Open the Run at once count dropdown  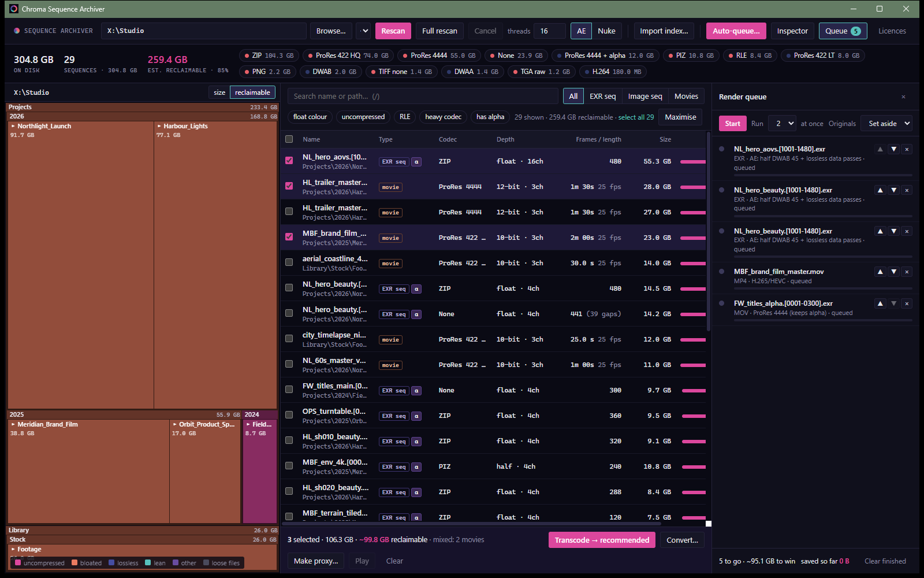point(782,124)
